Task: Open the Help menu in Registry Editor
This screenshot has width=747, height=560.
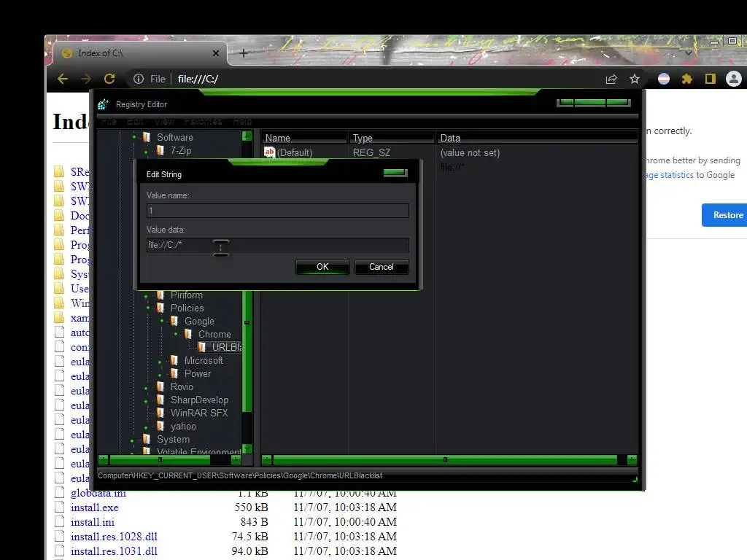Action: point(242,122)
